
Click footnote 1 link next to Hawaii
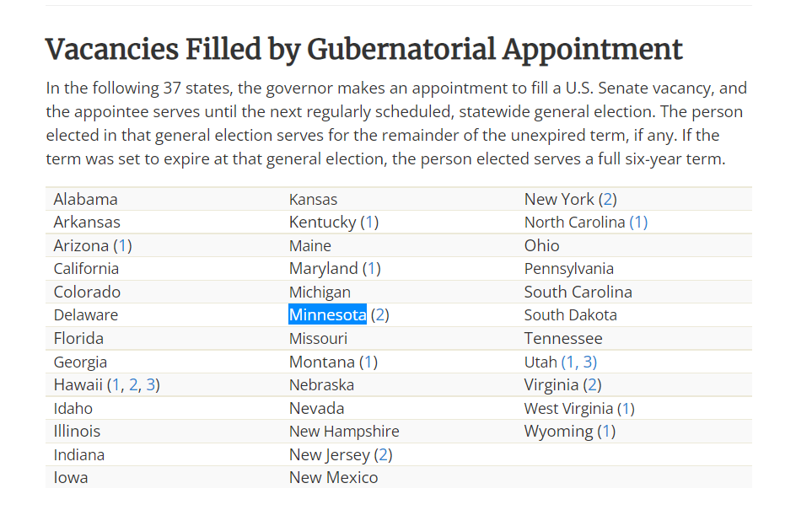pyautogui.click(x=116, y=385)
